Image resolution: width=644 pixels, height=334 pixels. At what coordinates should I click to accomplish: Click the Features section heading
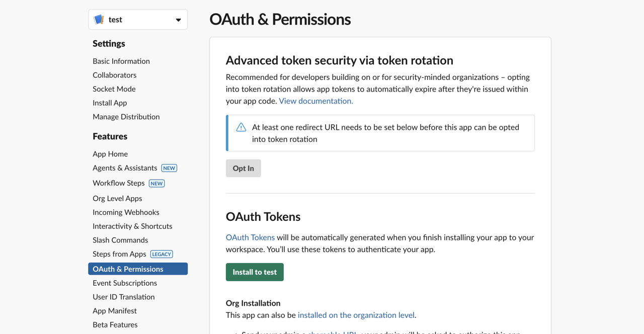tap(110, 136)
